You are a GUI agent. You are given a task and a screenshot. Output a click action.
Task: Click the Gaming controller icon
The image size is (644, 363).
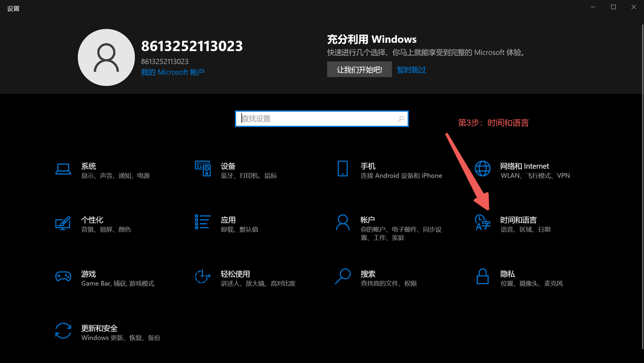[63, 277]
